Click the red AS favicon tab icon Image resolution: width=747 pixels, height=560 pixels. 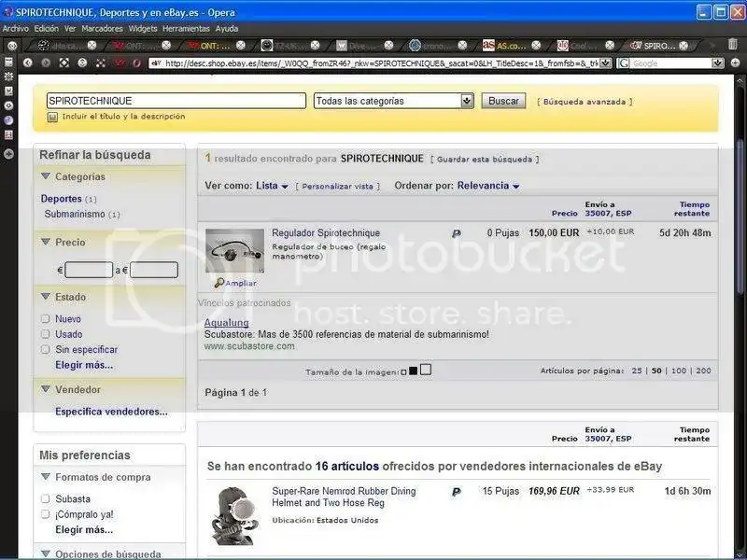488,45
